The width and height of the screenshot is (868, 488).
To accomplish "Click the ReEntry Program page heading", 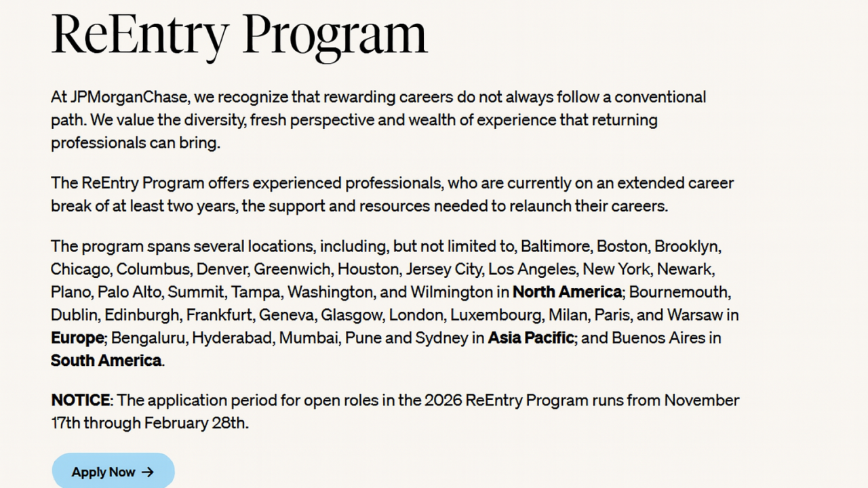I will (239, 33).
